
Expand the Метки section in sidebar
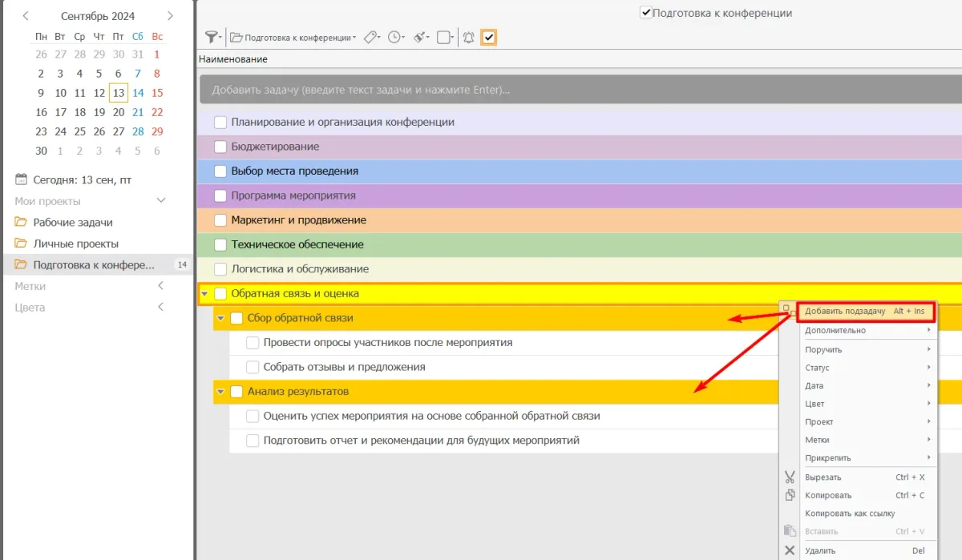pos(160,286)
